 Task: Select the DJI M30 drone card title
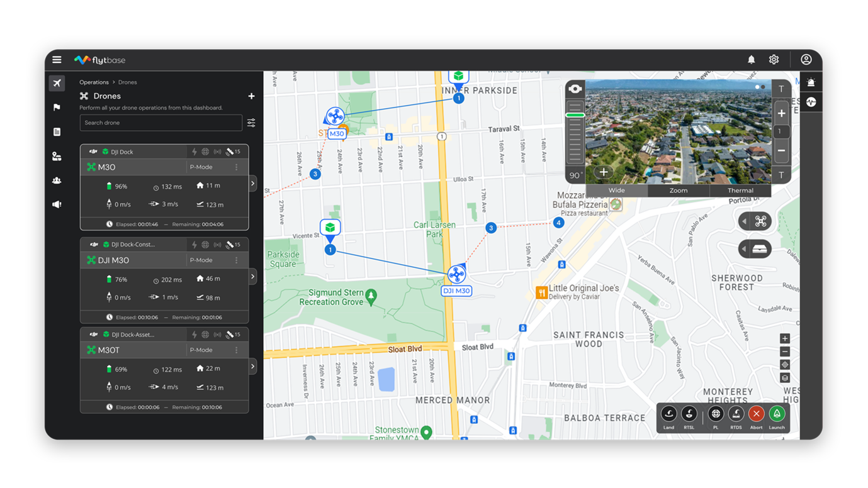[x=113, y=260]
